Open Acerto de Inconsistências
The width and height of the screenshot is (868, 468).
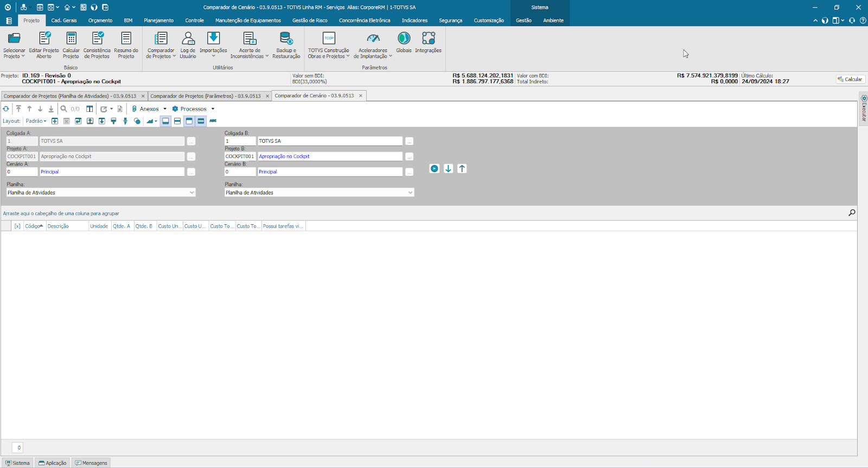click(x=250, y=45)
